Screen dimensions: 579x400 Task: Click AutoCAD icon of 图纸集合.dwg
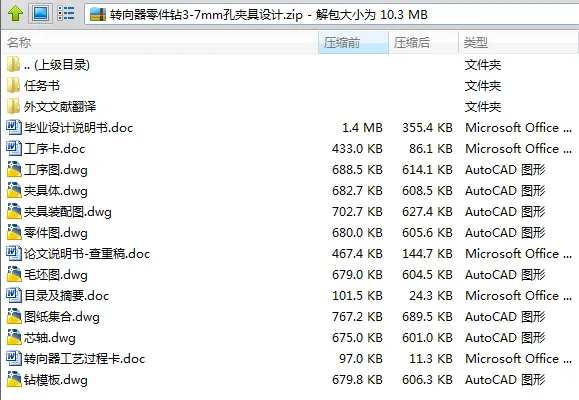[14, 316]
